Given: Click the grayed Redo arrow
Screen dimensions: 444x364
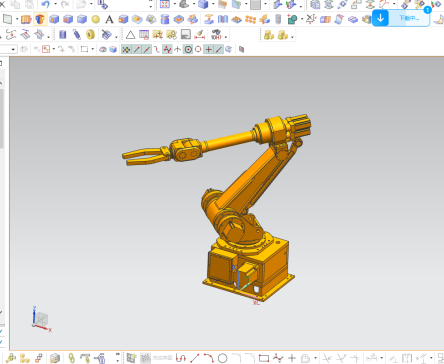Looking at the screenshot, I should (65, 4).
